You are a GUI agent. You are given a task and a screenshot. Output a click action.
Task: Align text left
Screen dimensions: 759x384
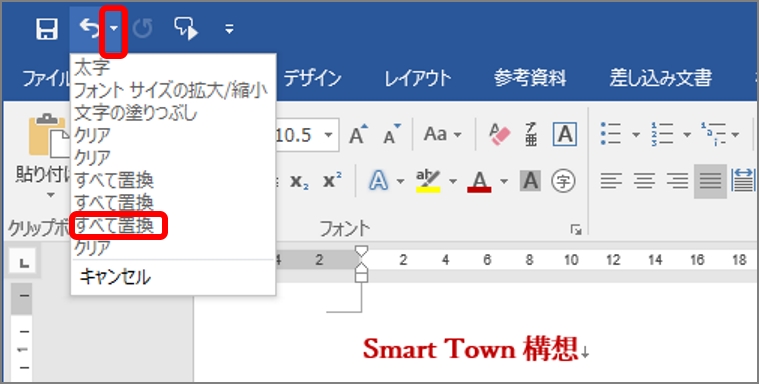(611, 182)
